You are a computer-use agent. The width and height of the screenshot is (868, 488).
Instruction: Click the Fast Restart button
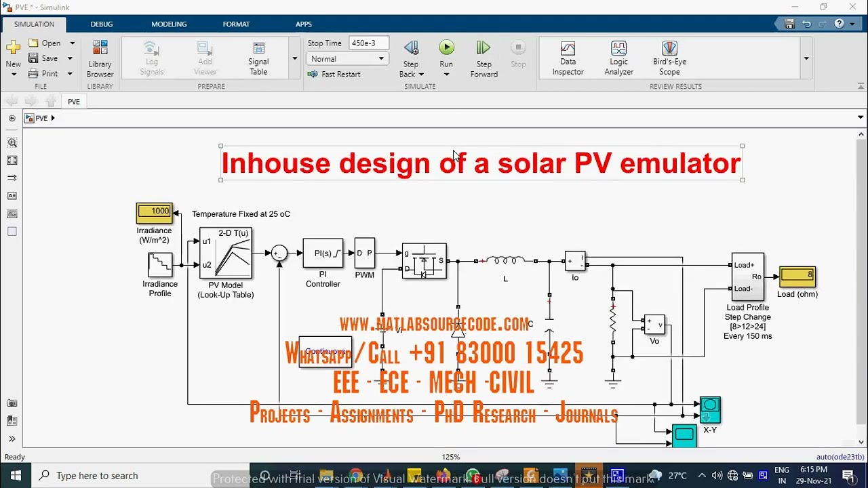pos(334,74)
